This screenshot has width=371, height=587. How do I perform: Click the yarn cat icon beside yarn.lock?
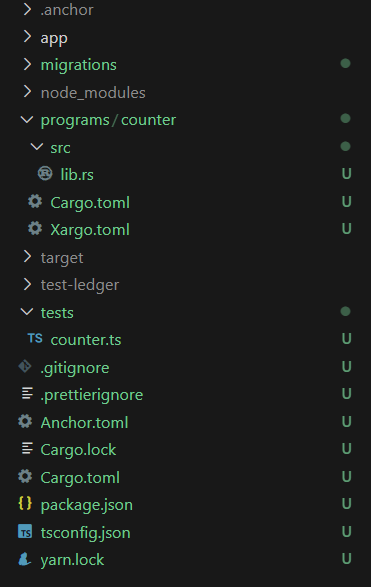(25, 559)
